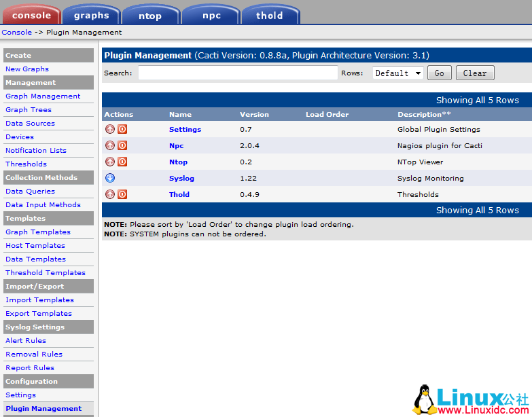Switch to the graphs tab

point(91,15)
